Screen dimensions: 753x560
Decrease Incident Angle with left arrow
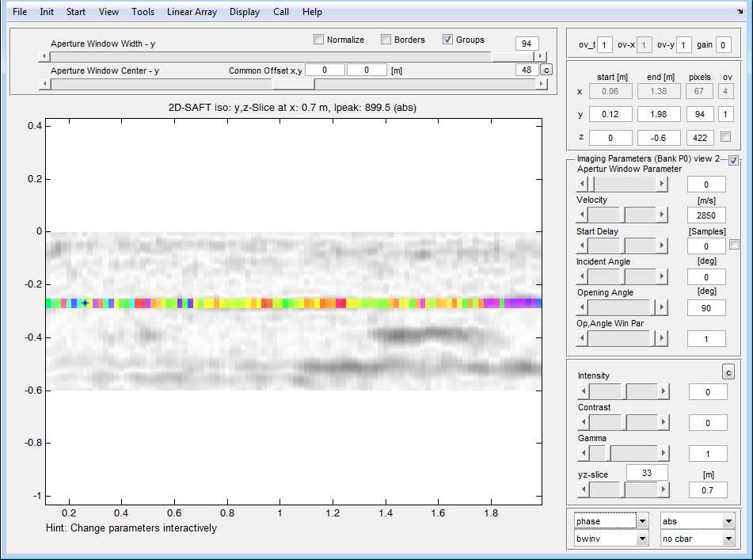[x=582, y=276]
